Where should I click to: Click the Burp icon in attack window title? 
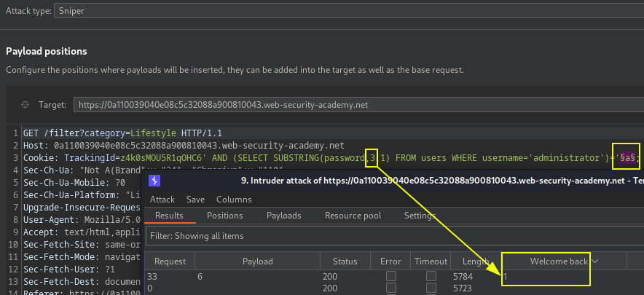pyautogui.click(x=154, y=181)
